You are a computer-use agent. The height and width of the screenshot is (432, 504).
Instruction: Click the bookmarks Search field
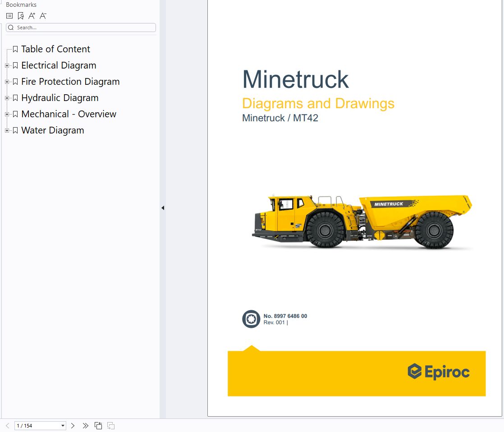(81, 28)
